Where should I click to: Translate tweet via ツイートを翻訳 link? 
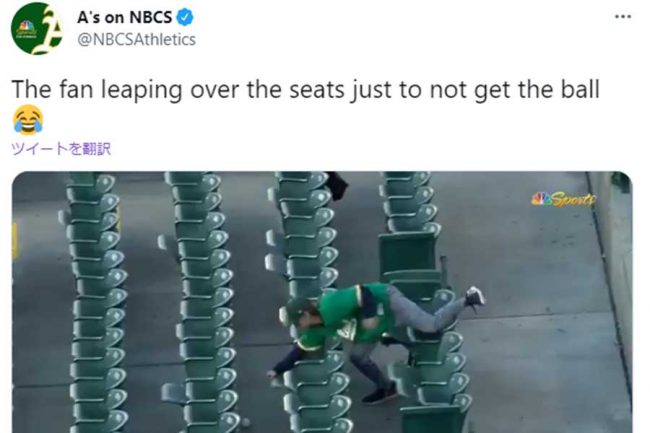(x=61, y=148)
